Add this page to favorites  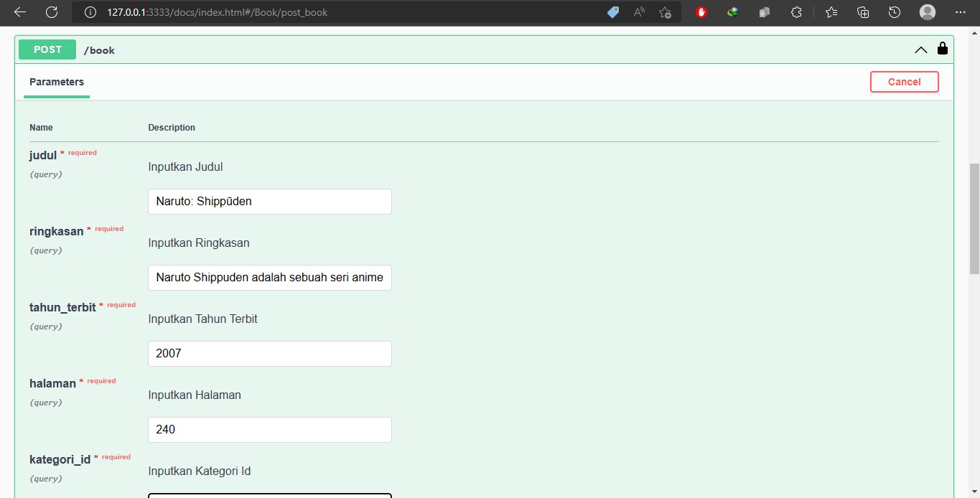pyautogui.click(x=665, y=12)
